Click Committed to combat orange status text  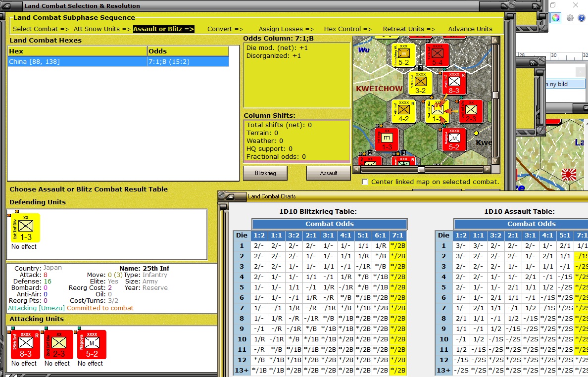[100, 308]
